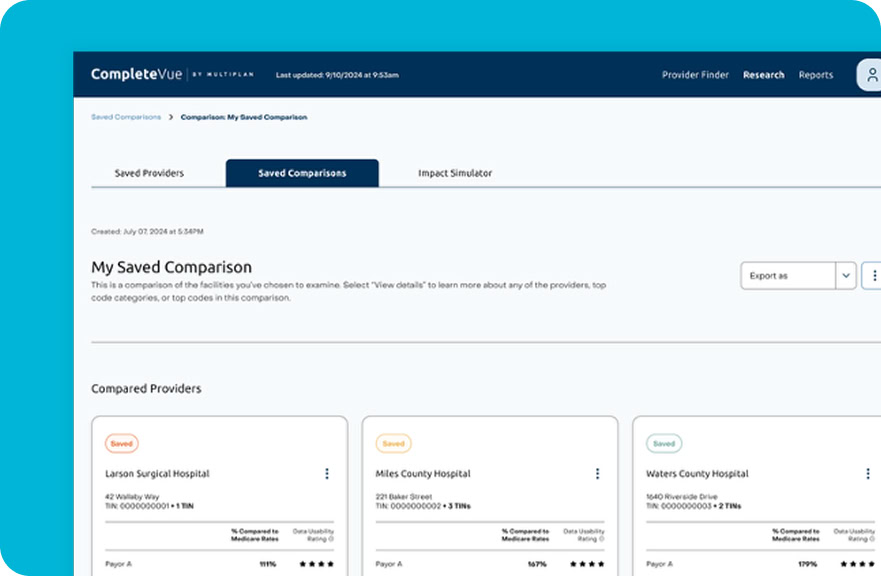
Task: Open Waters County Hospital card options menu
Action: (868, 474)
